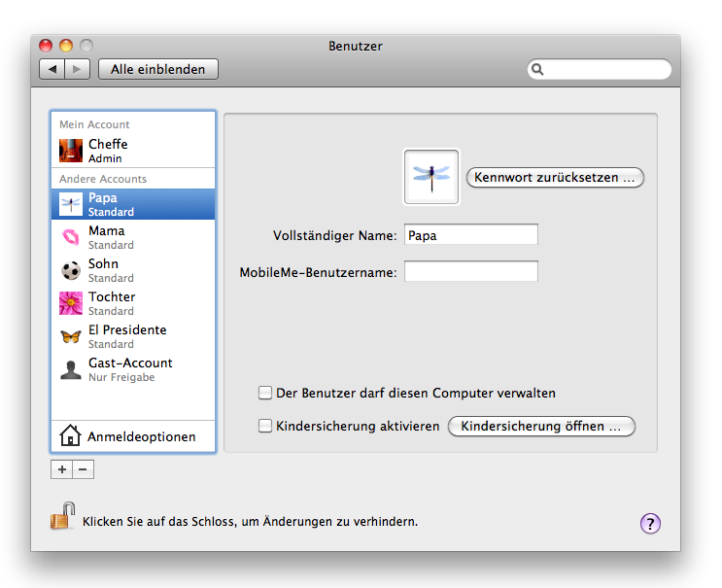Image resolution: width=722 pixels, height=588 pixels.
Task: Click the MobileMe-Benutzername text field
Action: click(470, 272)
